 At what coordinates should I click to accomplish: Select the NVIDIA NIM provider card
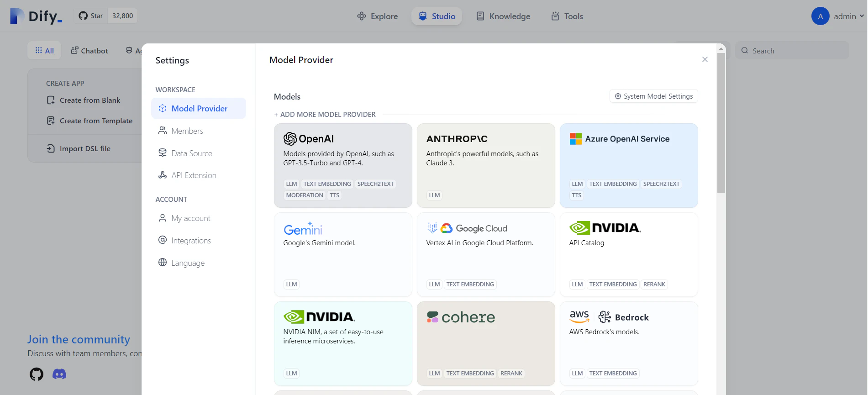(x=343, y=343)
